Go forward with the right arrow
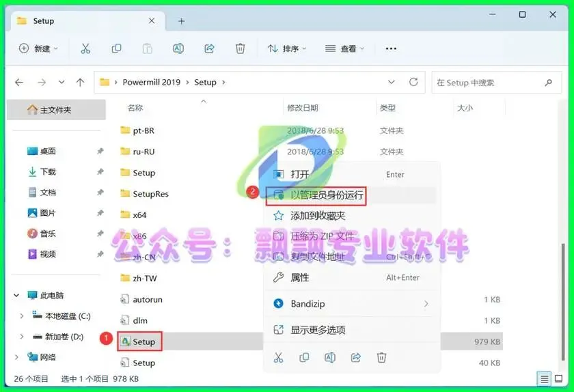 point(42,83)
